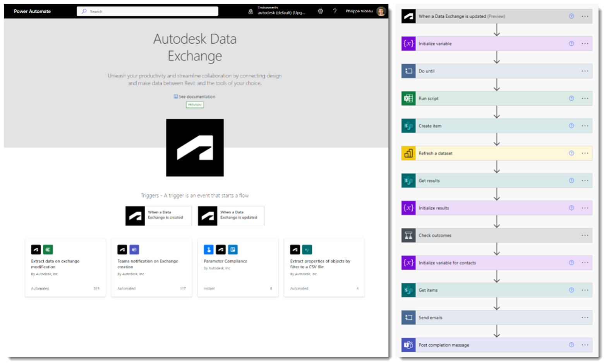
Task: Click the Send emails loop icon
Action: [408, 318]
